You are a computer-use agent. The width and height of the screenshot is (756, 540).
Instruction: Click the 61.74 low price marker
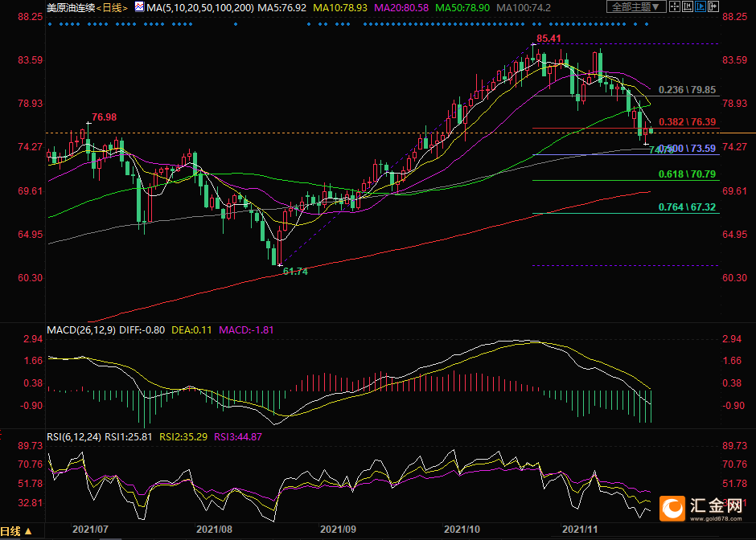(295, 272)
